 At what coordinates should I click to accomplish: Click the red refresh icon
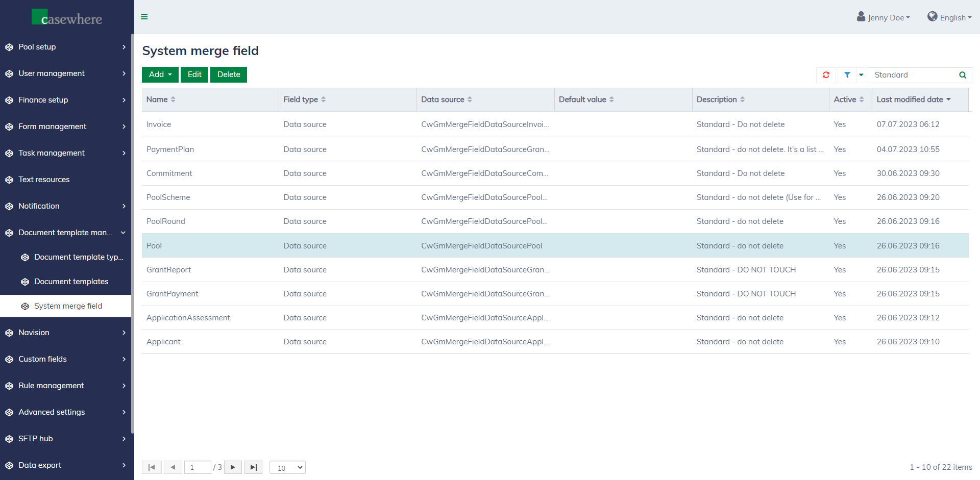826,75
